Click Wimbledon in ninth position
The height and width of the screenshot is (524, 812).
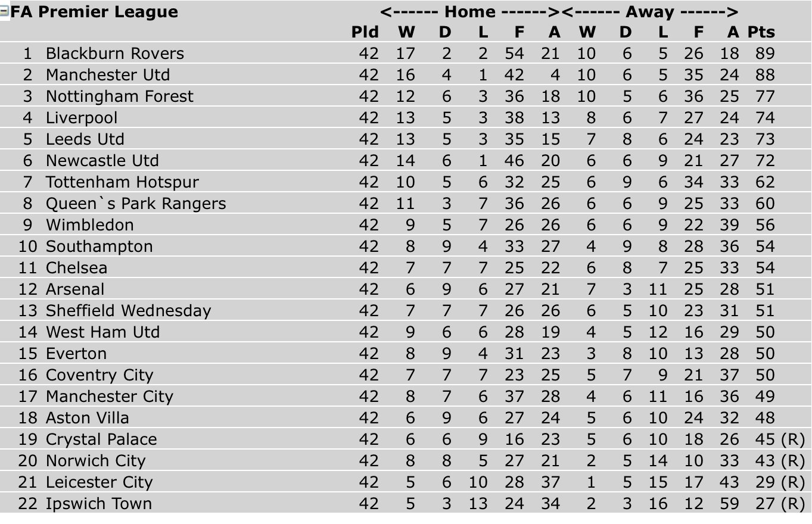point(90,225)
